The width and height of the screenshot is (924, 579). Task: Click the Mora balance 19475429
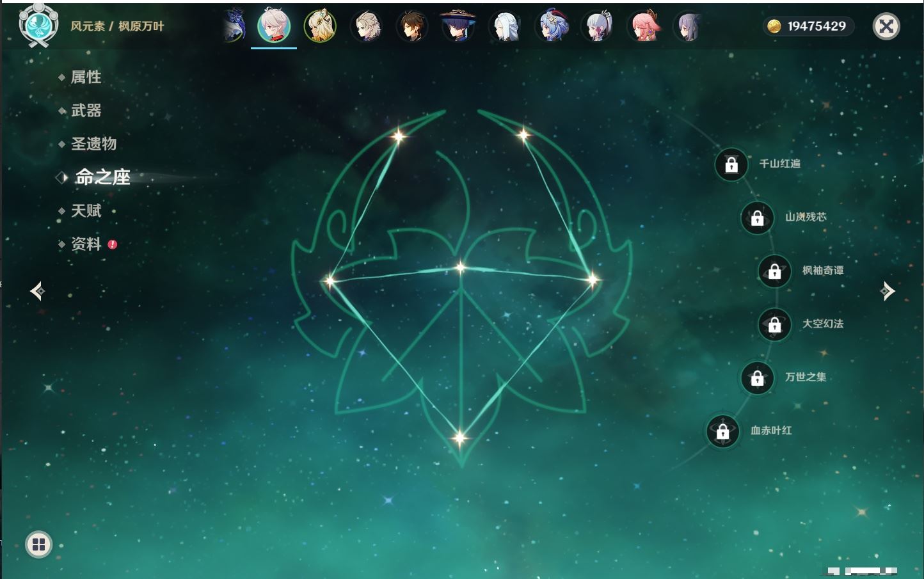coord(808,26)
